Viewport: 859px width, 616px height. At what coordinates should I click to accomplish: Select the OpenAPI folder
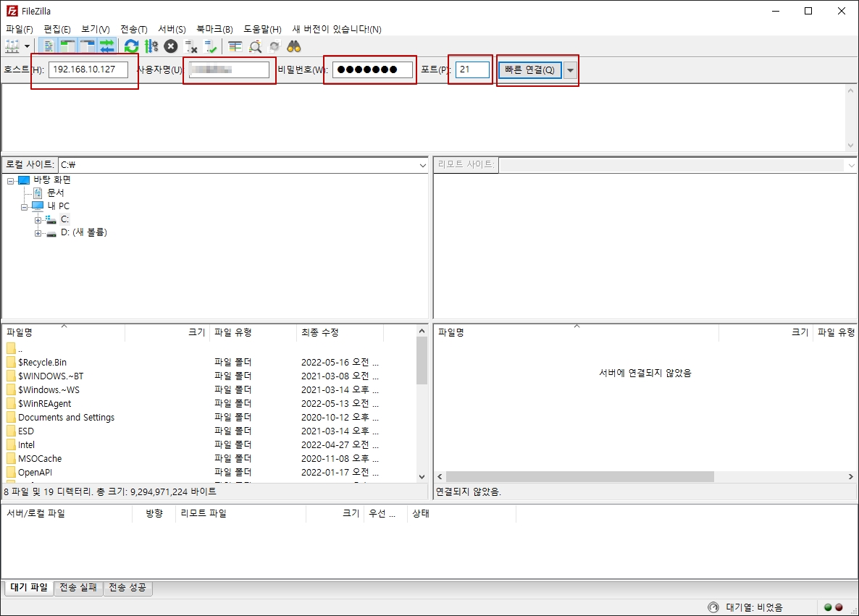click(35, 472)
